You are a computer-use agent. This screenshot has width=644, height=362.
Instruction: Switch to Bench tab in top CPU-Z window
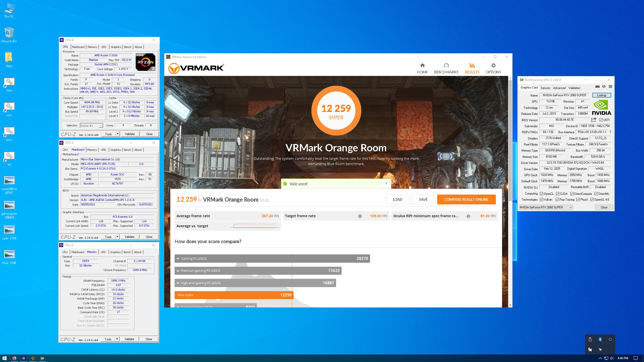128,47
